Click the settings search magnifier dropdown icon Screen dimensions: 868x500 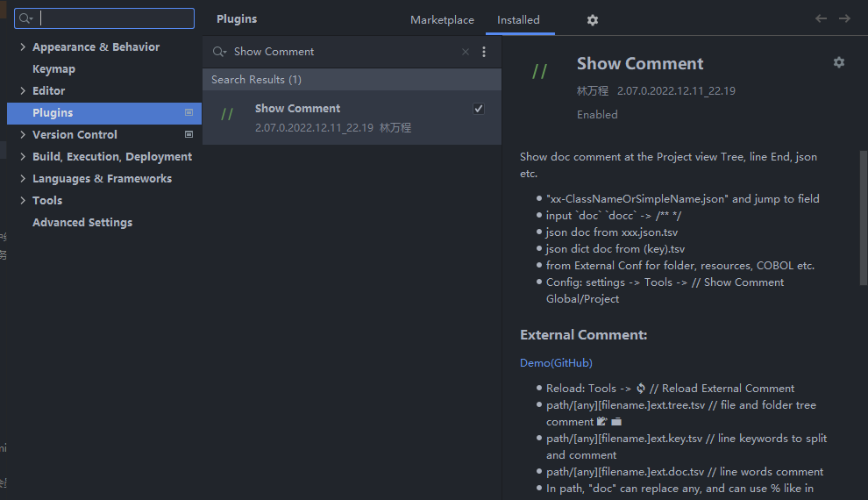tap(25, 18)
